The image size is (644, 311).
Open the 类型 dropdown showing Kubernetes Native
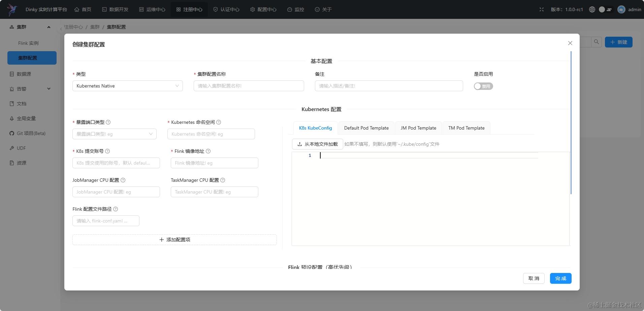127,86
